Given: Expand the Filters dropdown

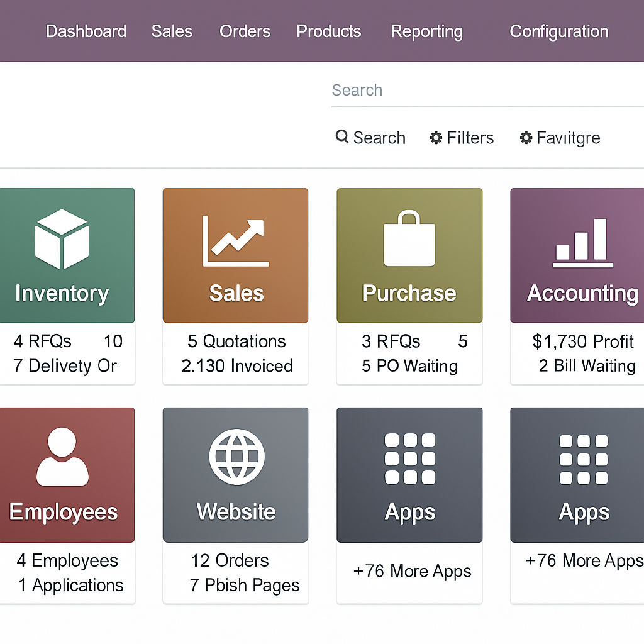Looking at the screenshot, I should (x=462, y=138).
